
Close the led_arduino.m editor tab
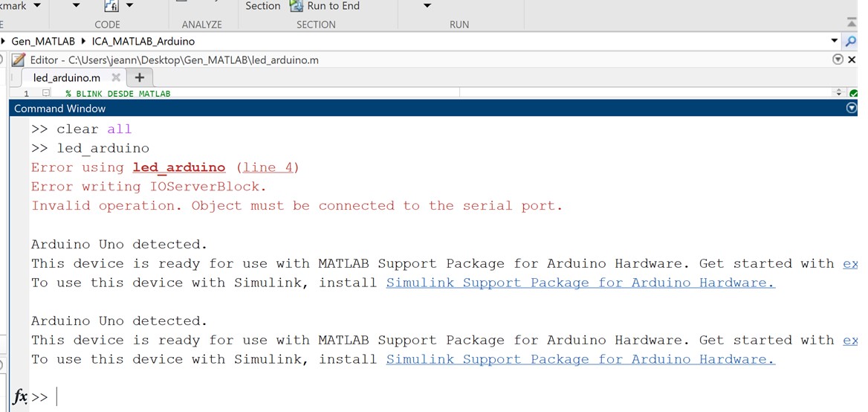(x=116, y=77)
